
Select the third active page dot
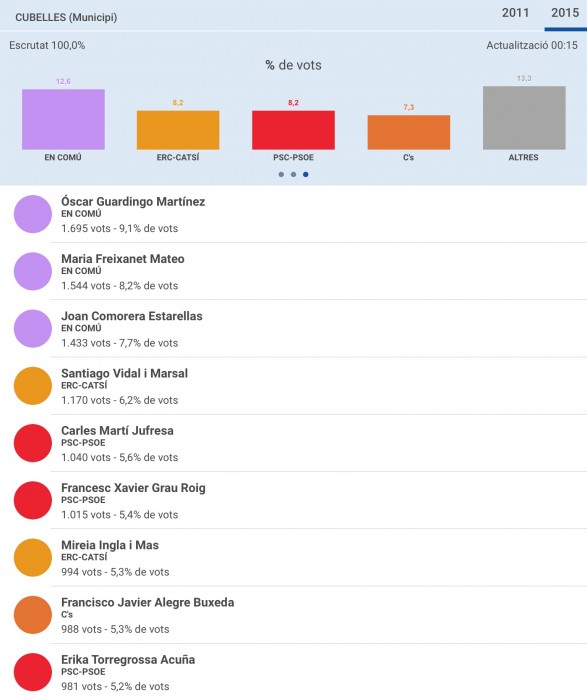[306, 175]
